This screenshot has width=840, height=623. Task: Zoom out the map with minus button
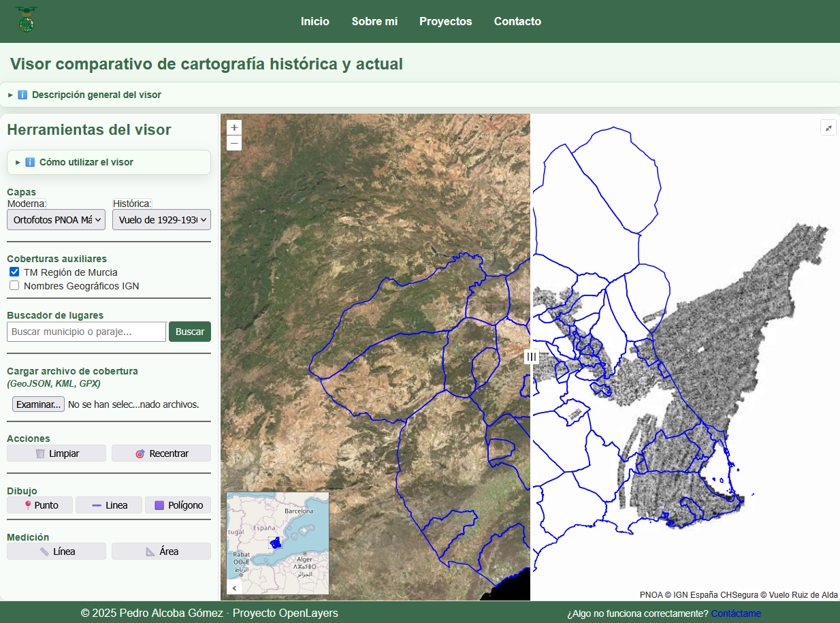pyautogui.click(x=234, y=143)
